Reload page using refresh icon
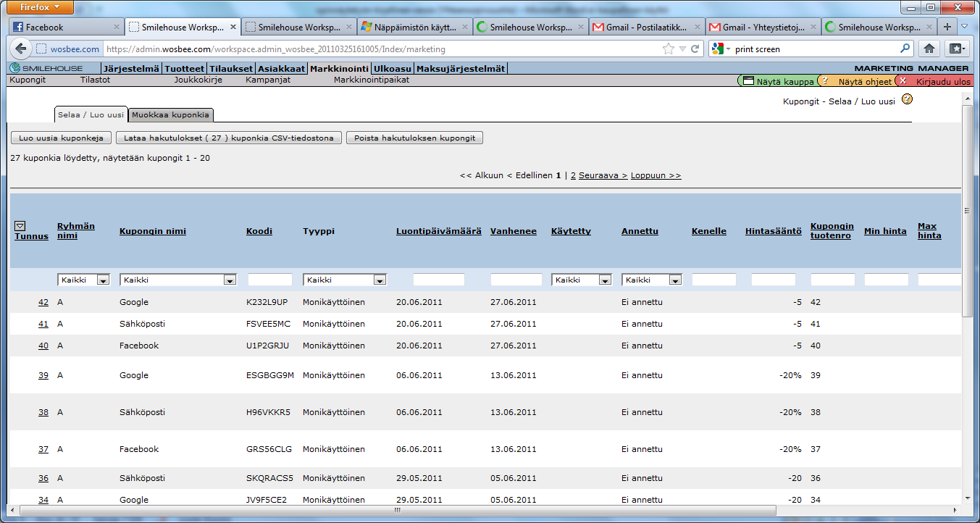 [x=695, y=49]
